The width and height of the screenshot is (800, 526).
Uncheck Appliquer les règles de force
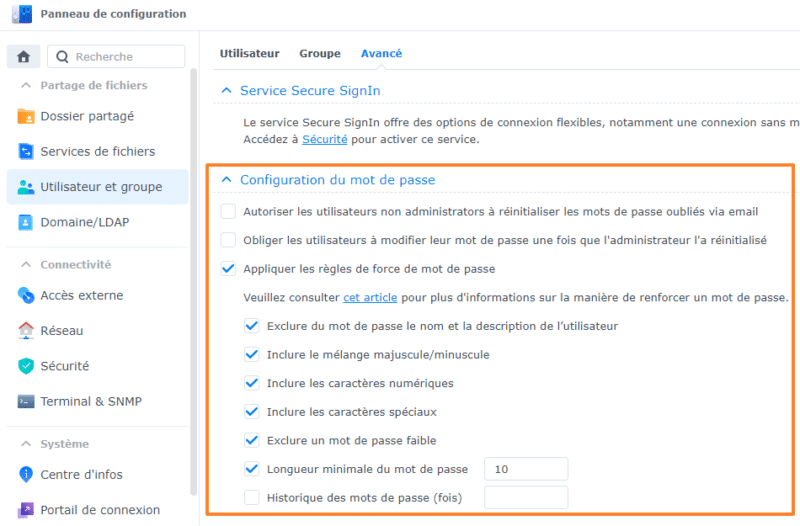point(229,269)
